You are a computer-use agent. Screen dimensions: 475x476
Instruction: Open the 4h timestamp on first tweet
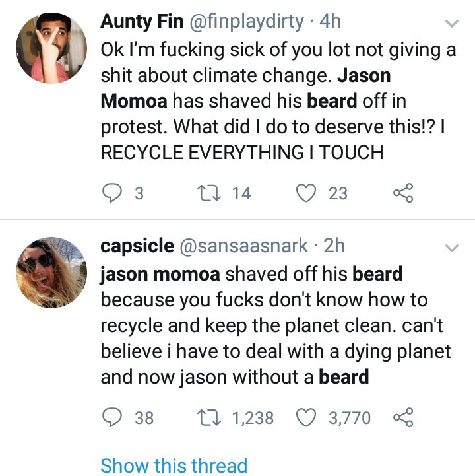click(x=331, y=22)
